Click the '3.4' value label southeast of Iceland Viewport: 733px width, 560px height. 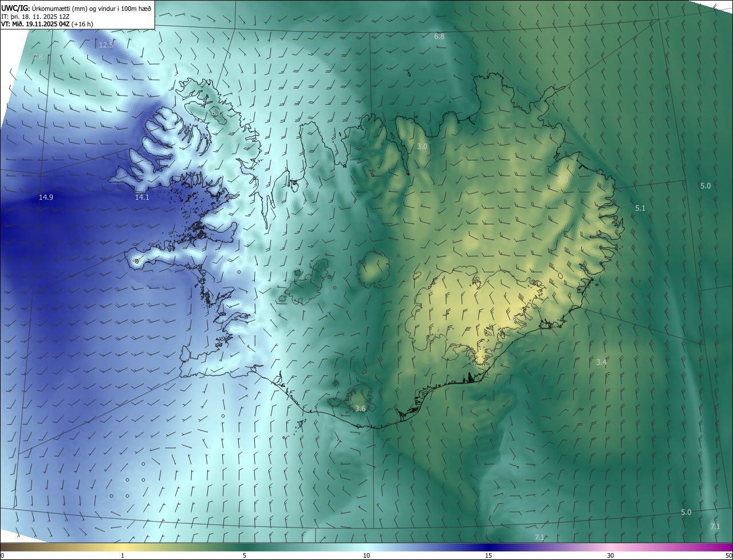click(601, 362)
